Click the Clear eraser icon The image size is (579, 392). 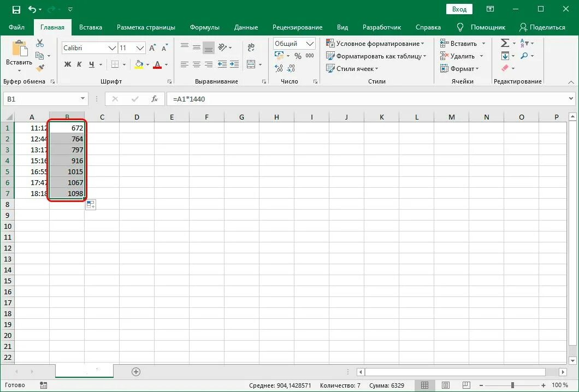click(505, 68)
